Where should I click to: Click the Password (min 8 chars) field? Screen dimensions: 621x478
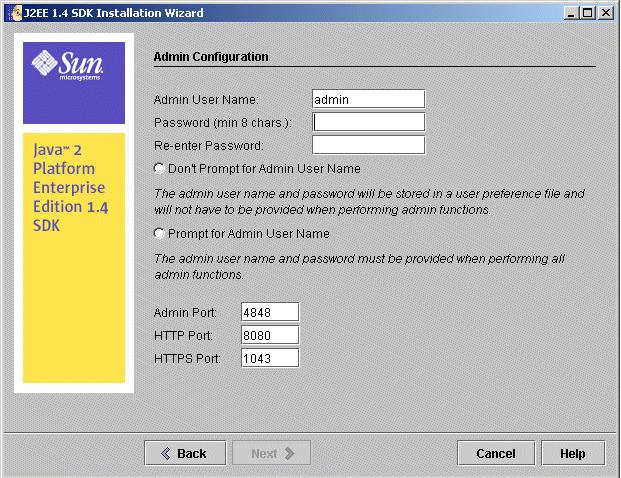(368, 122)
